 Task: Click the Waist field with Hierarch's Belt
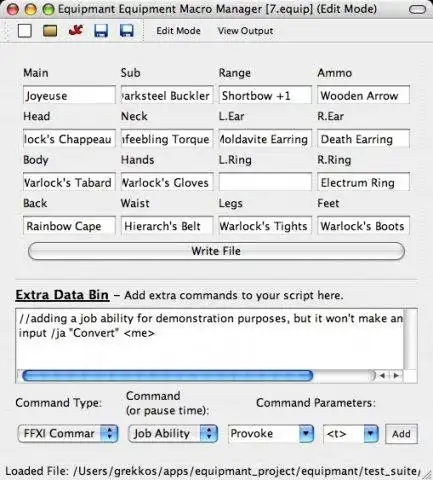pyautogui.click(x=167, y=226)
